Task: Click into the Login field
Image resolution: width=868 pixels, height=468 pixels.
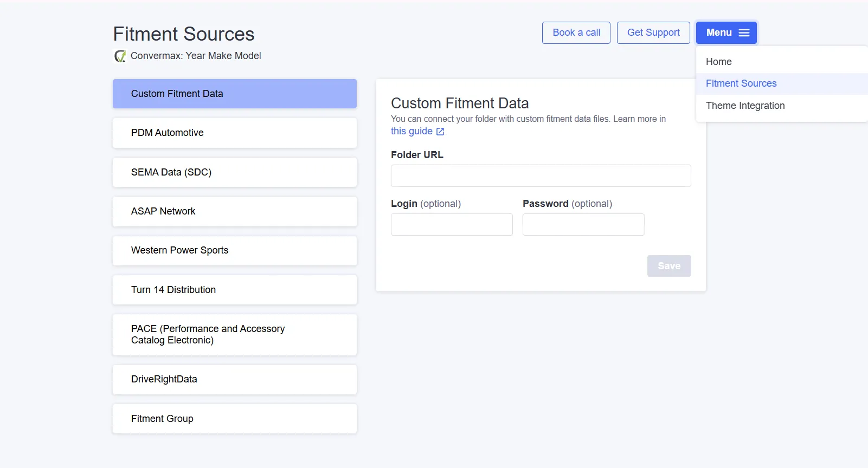Action: pyautogui.click(x=451, y=224)
